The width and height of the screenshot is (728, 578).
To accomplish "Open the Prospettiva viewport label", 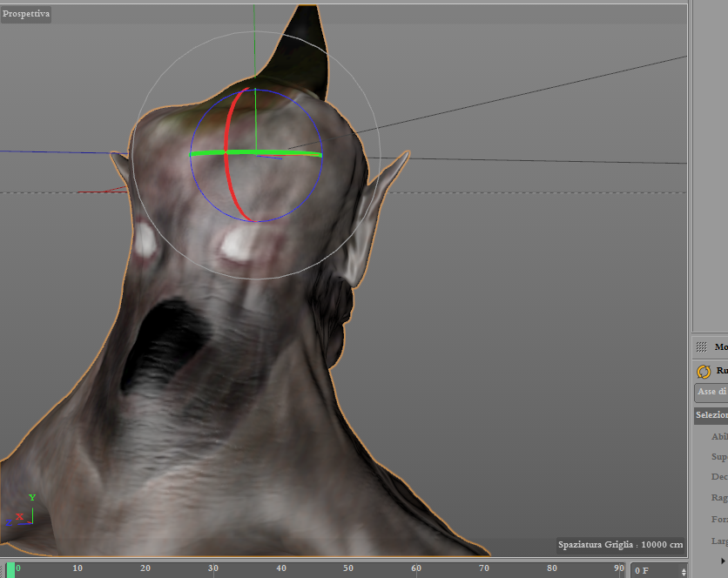I will (x=26, y=14).
